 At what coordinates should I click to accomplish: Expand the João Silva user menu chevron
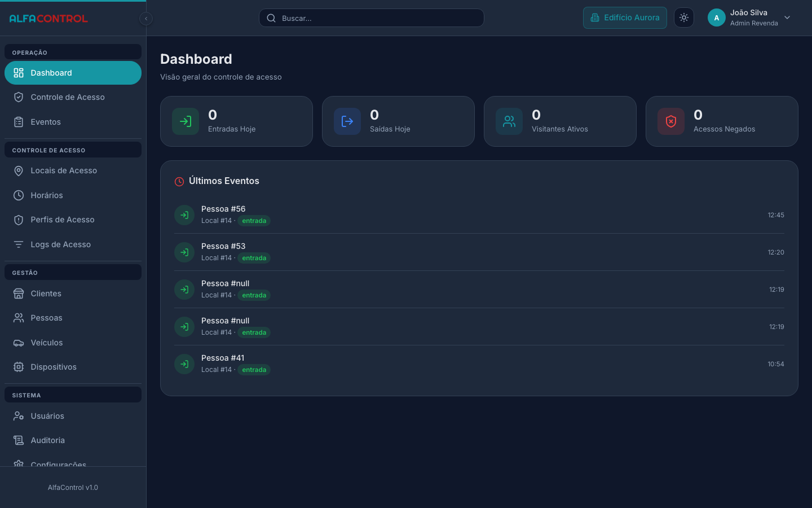tap(787, 17)
